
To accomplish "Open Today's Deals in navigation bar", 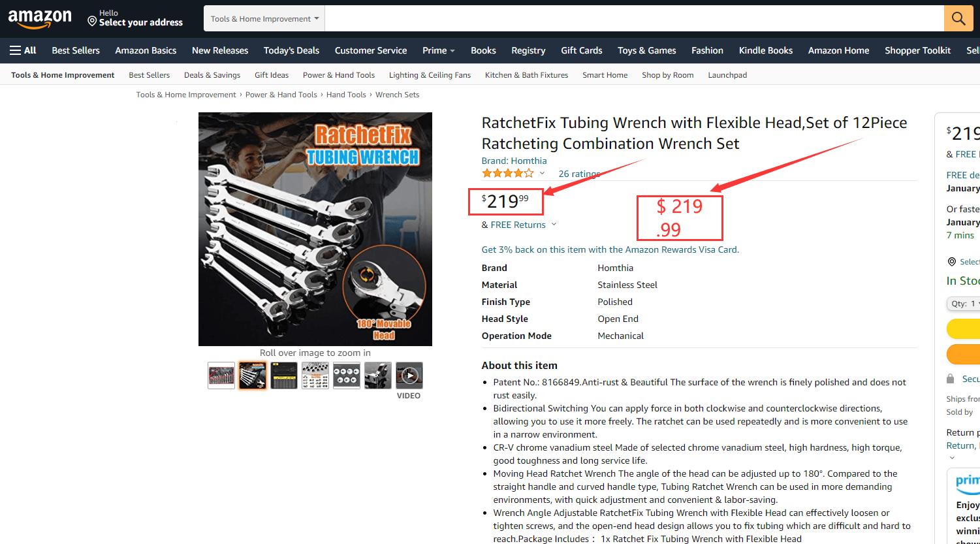I will pos(291,50).
